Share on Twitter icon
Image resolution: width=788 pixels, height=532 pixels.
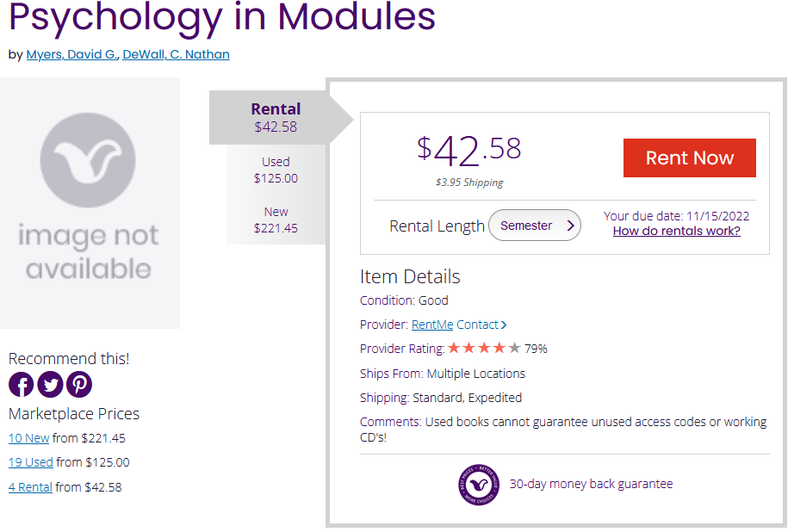(50, 384)
